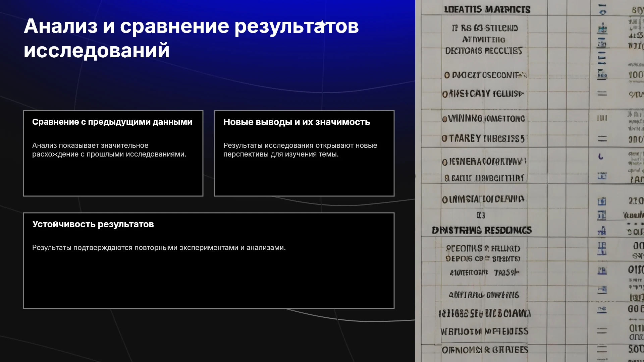This screenshot has width=644, height=362.
Task: Click the bottom "& GRATEES" row in the table
Action: 485,350
